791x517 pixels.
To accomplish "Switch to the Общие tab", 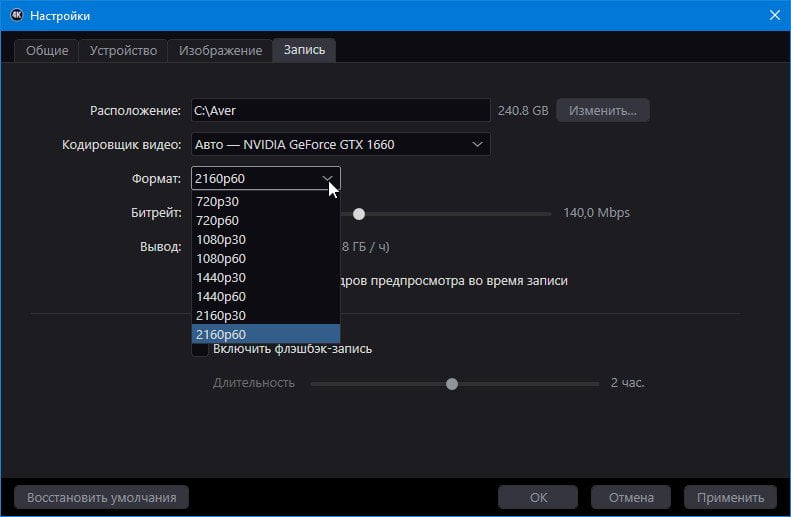I will 47,50.
